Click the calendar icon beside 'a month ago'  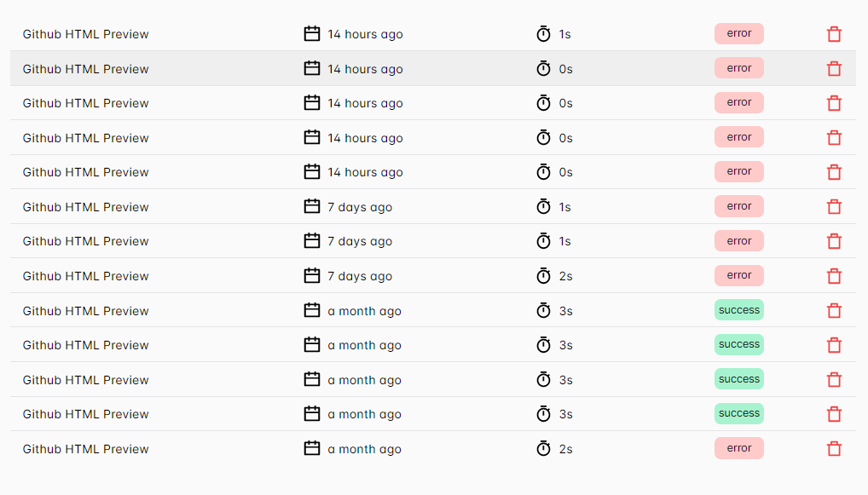pos(311,310)
